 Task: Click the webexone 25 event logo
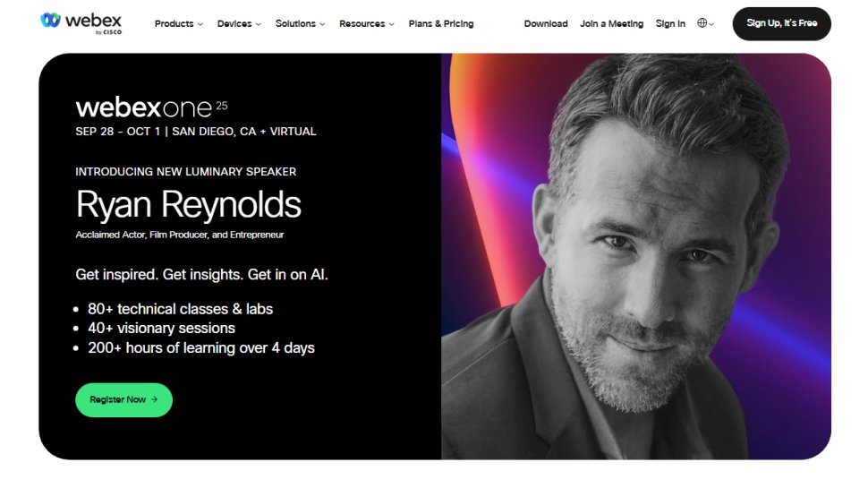pyautogui.click(x=152, y=107)
